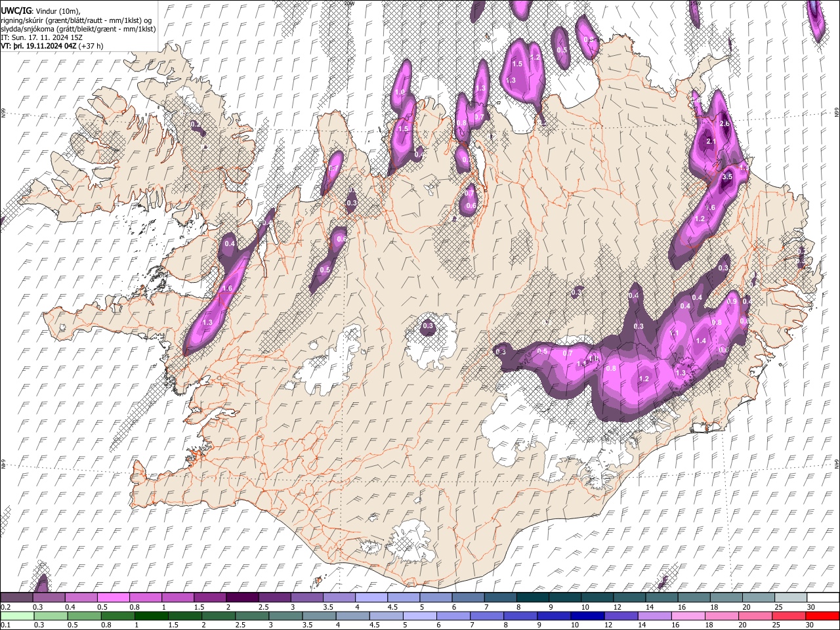
Task: Click the 3.5 precipitation value on the map
Action: click(726, 177)
